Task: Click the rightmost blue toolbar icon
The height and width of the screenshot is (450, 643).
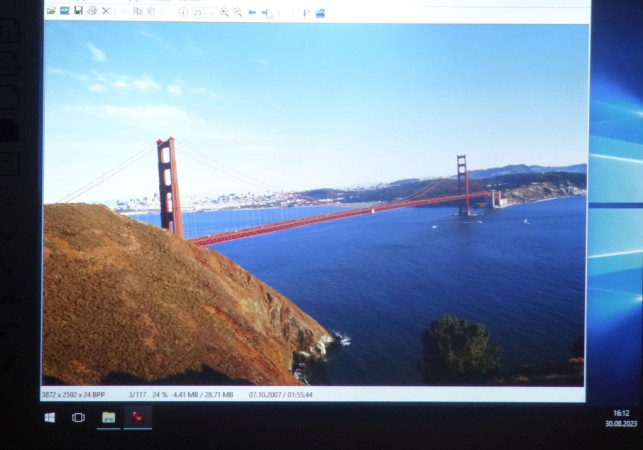Action: pos(320,13)
